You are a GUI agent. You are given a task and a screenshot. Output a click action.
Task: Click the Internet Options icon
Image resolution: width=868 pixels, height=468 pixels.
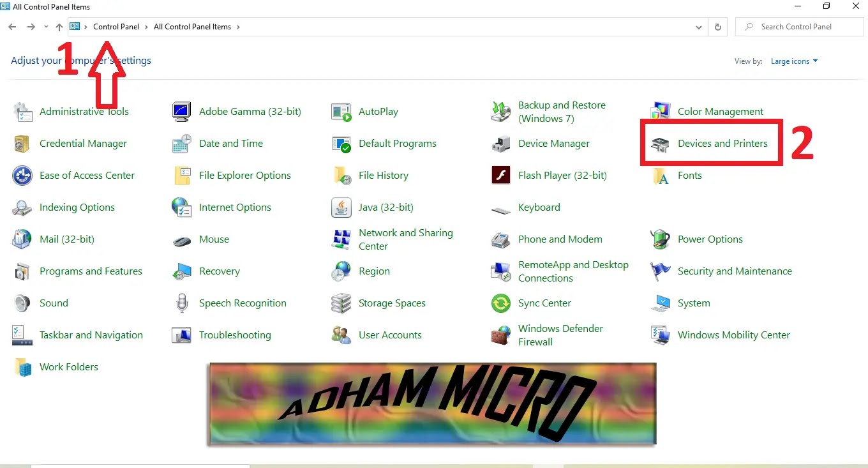tap(182, 208)
